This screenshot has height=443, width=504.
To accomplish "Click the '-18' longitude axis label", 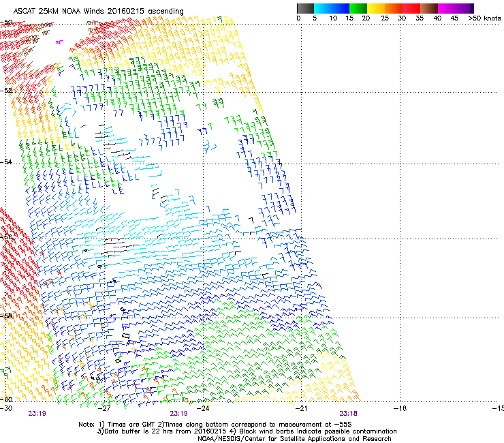I will coord(400,408).
